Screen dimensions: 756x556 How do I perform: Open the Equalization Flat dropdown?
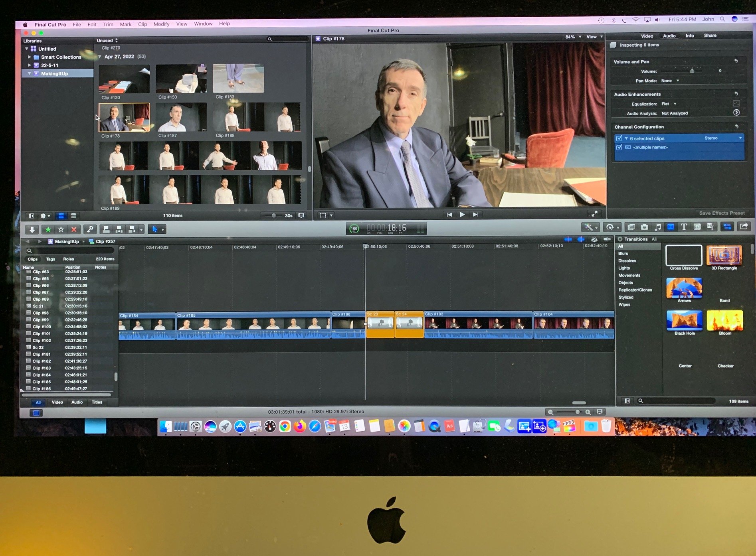669,104
